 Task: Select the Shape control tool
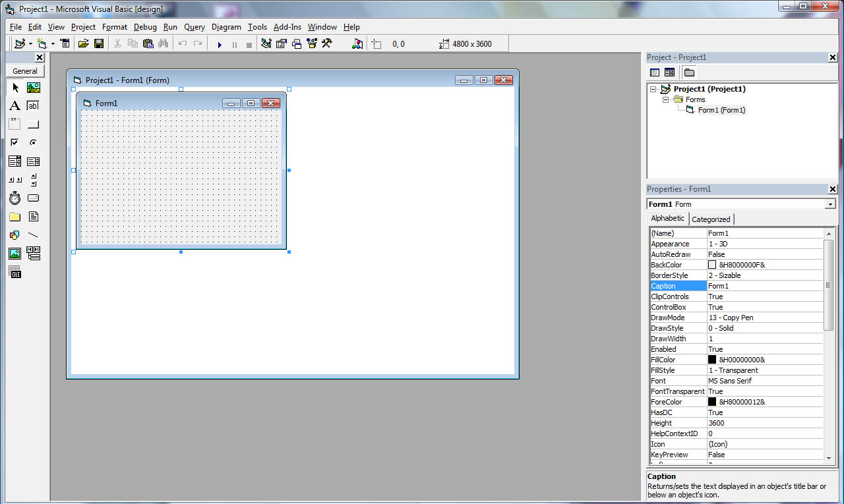15,235
